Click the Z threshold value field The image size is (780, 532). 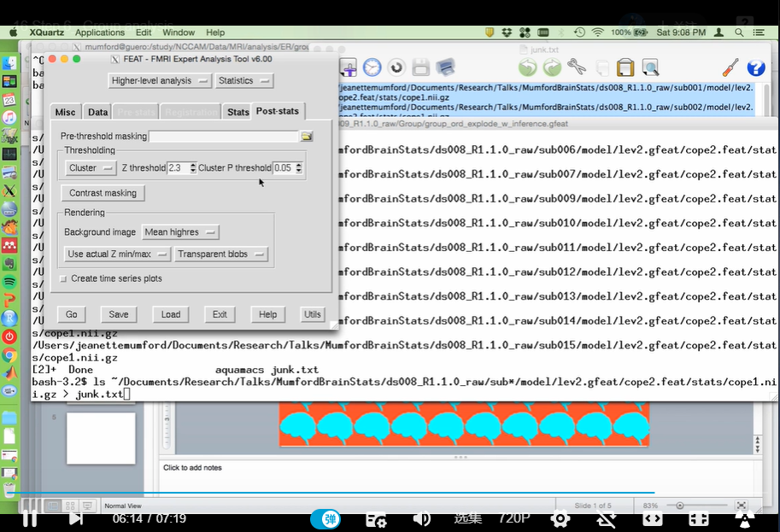(178, 168)
